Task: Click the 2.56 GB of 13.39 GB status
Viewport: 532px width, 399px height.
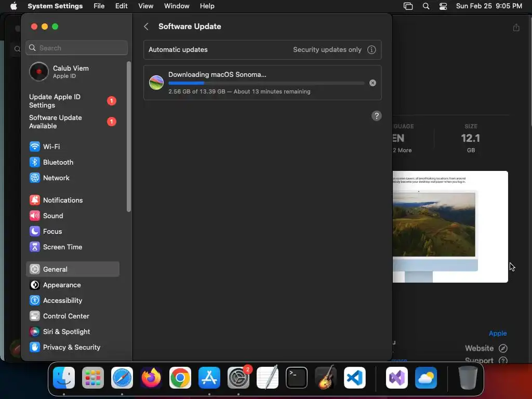Action: click(239, 91)
